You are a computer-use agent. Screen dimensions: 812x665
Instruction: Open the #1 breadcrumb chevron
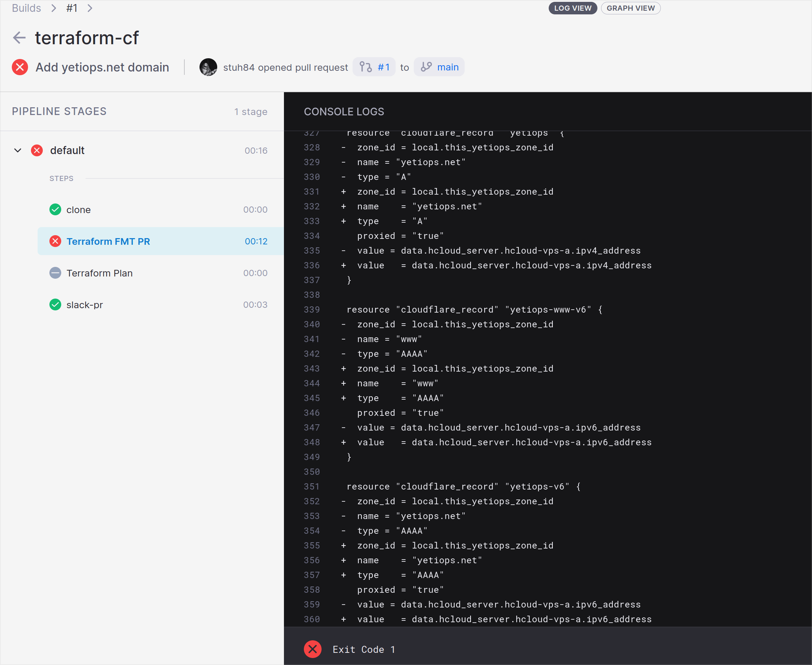click(x=90, y=8)
